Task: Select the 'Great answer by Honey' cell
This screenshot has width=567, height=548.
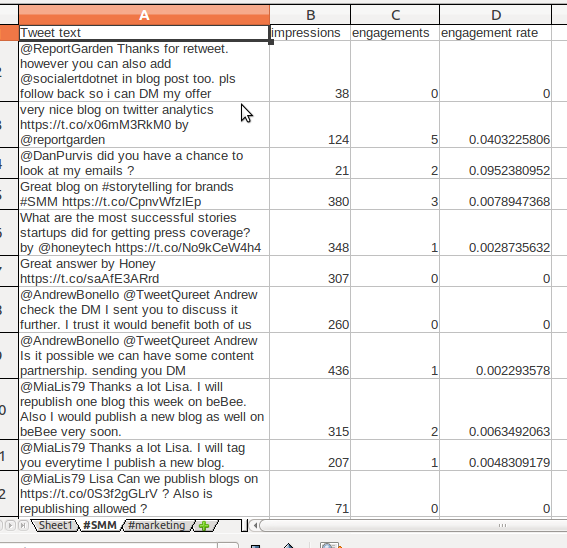Action: coord(144,271)
